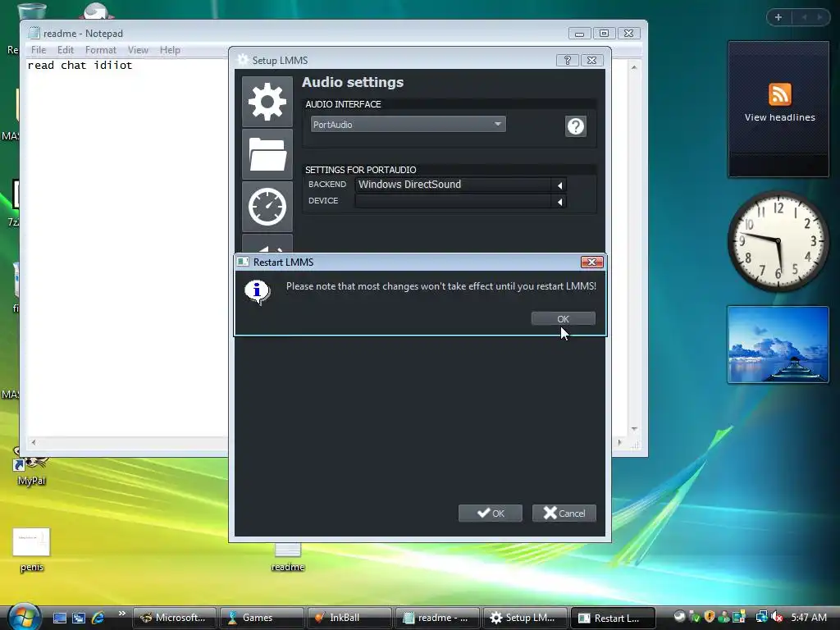Minimize the readme Notepad window
Screen dimensions: 840x630
(579, 33)
